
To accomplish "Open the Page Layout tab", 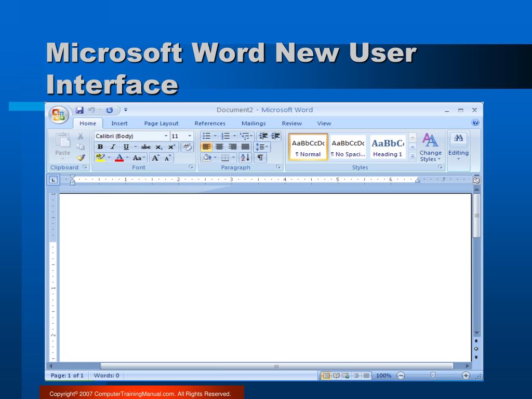I will [x=161, y=124].
